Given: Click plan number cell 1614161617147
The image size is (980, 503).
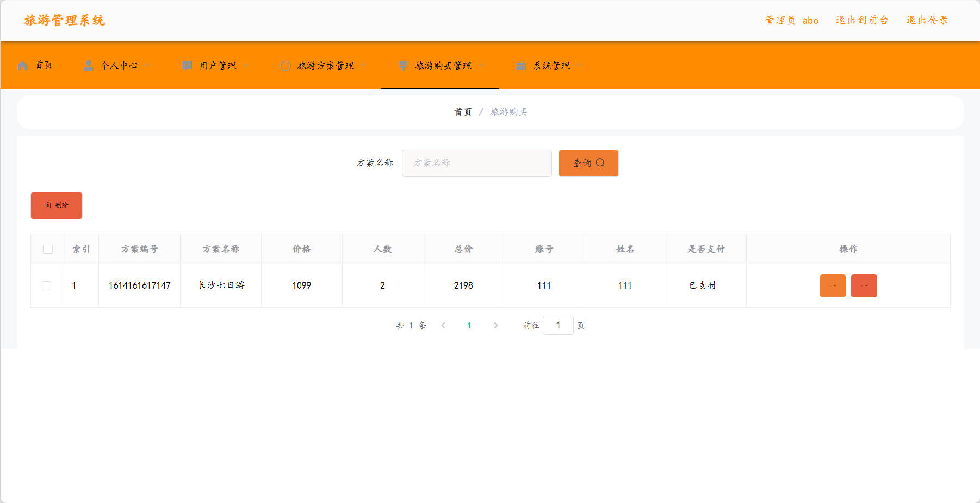Looking at the screenshot, I should click(140, 285).
